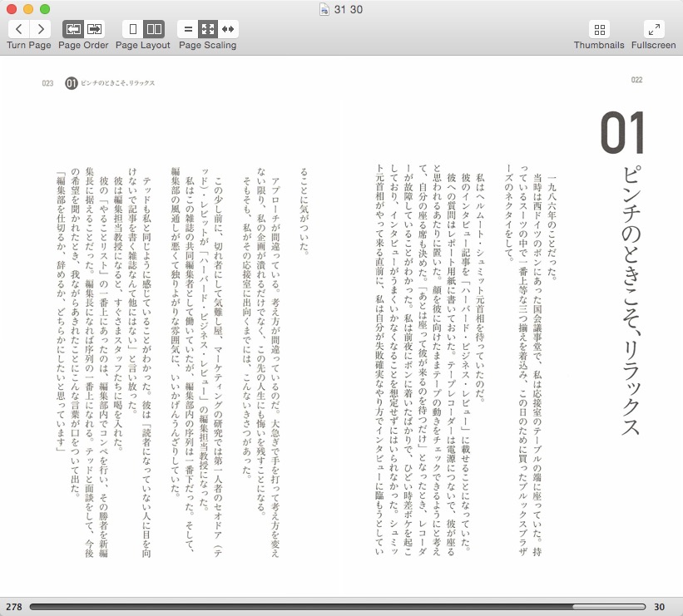Go to the previous page with left arrow
683x616 pixels.
pos(18,28)
